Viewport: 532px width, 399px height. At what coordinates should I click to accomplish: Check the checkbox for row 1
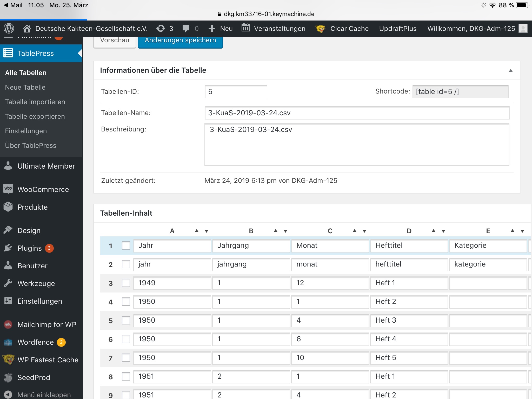pyautogui.click(x=126, y=245)
